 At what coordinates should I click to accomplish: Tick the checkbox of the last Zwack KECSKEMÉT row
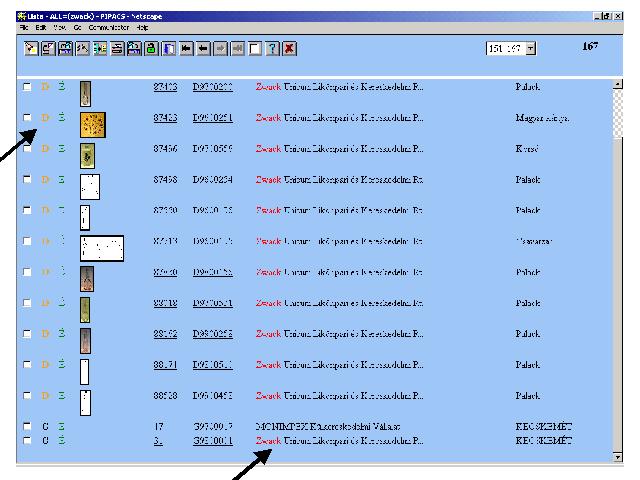coord(27,440)
